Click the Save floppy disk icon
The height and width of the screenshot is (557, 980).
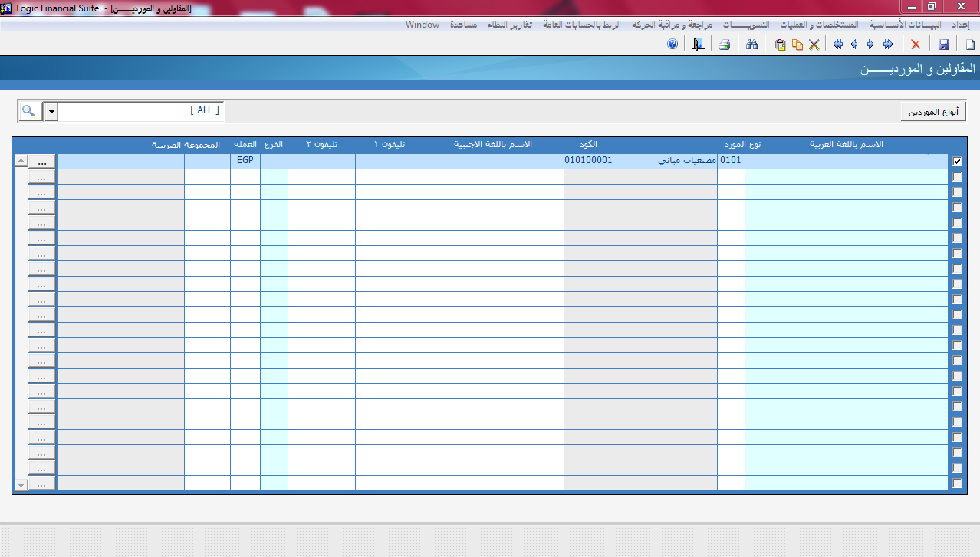pyautogui.click(x=944, y=44)
